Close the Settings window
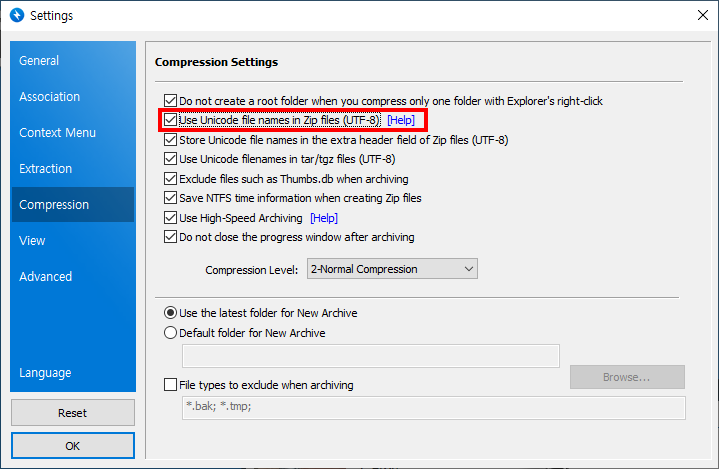The image size is (719, 469). click(x=702, y=16)
